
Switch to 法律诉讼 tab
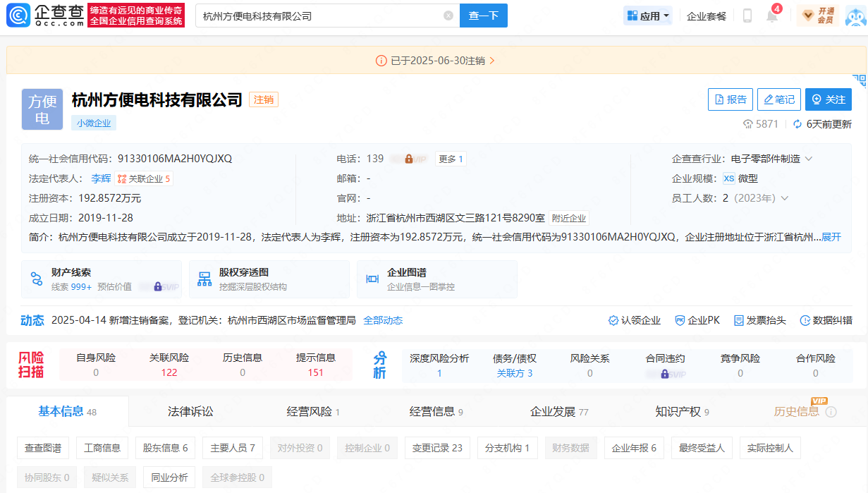click(190, 411)
